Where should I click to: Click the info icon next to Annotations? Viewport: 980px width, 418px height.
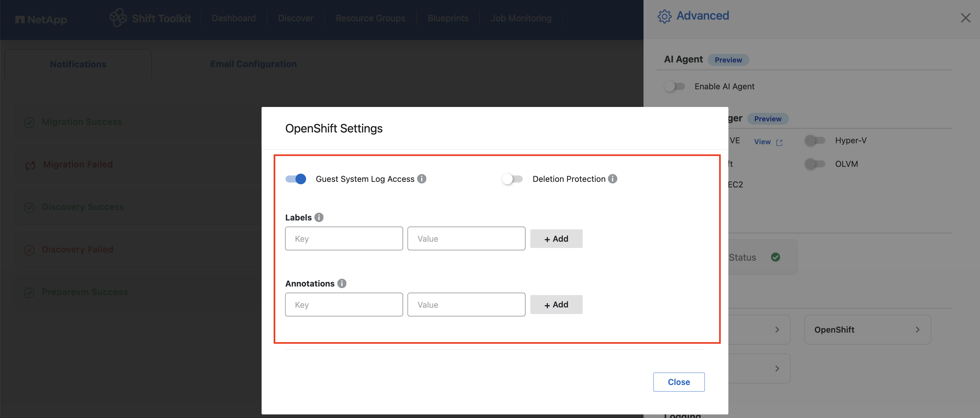[x=342, y=284]
